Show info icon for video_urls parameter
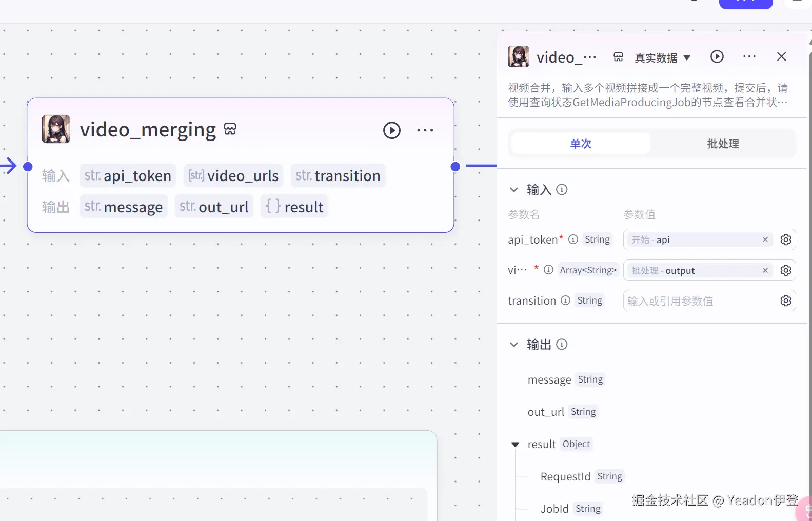 [x=549, y=270]
